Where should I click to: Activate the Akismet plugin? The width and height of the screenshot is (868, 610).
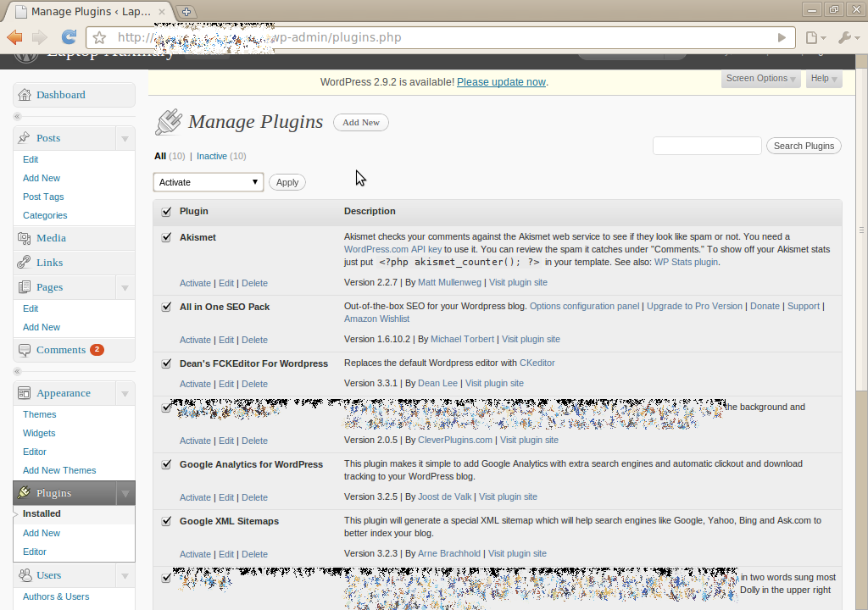pos(195,283)
